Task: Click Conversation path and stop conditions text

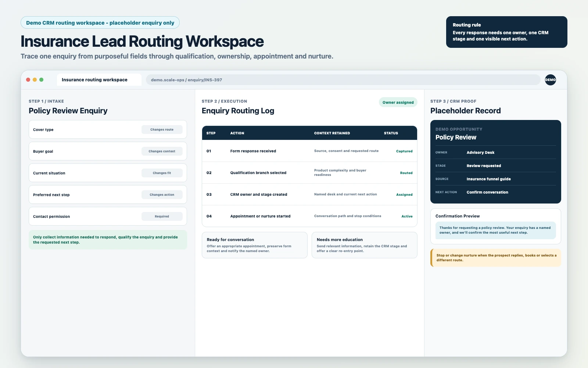Action: 348,216
